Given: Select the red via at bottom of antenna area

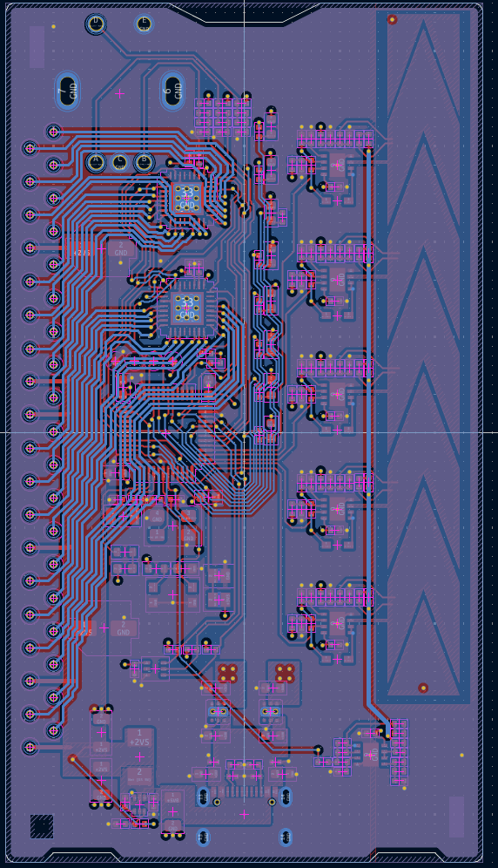Looking at the screenshot, I should pos(423,688).
